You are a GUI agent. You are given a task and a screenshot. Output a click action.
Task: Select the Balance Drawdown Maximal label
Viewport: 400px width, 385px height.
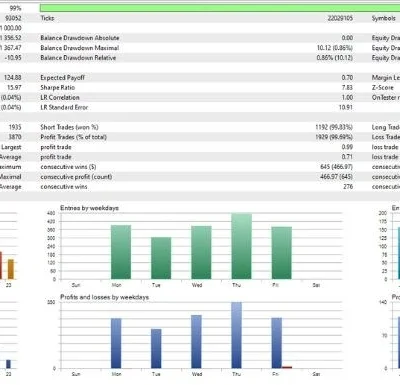(80, 48)
